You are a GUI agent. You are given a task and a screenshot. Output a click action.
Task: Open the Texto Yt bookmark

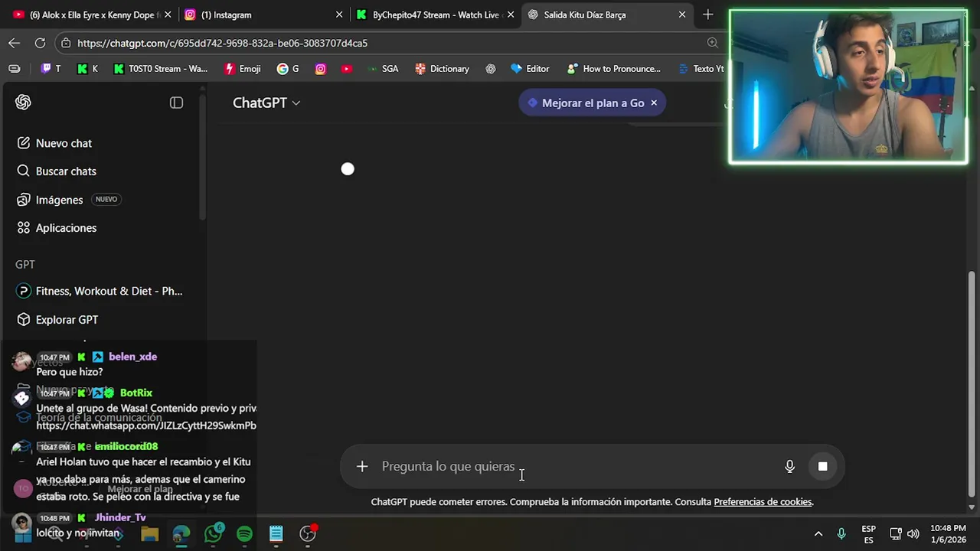(x=701, y=69)
